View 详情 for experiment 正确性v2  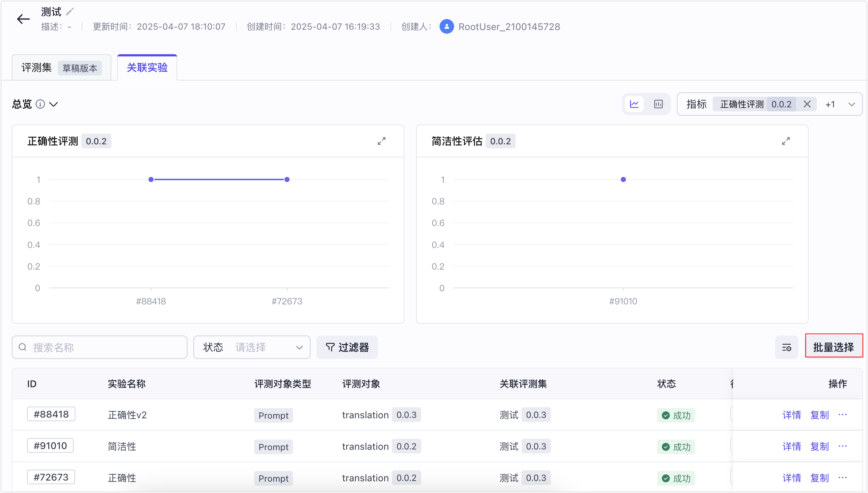point(792,415)
